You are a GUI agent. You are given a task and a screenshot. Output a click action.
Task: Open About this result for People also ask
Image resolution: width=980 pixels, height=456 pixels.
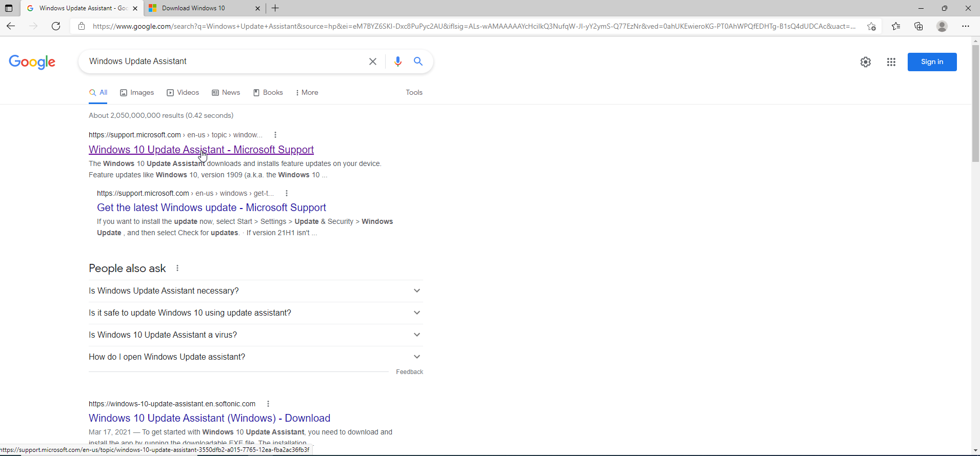tap(177, 268)
